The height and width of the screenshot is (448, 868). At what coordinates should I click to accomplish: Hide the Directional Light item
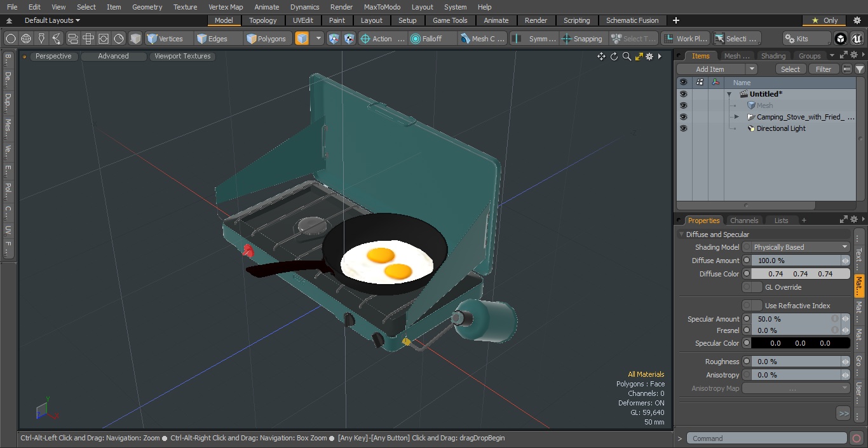click(683, 128)
